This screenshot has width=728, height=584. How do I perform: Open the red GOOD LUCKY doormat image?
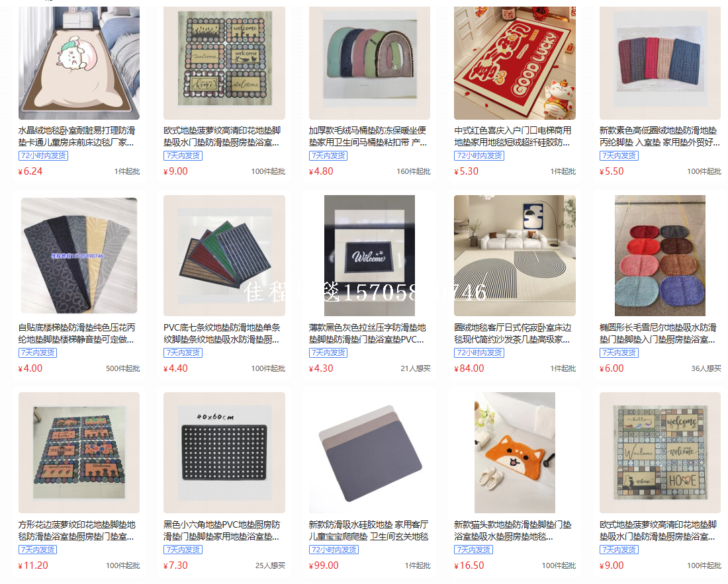514,63
